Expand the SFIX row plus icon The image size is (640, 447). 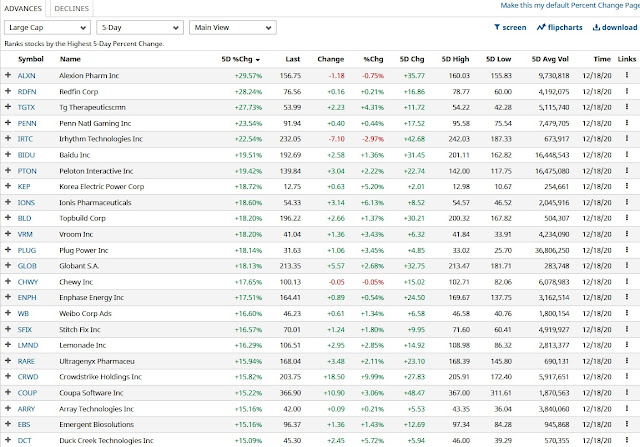tap(8, 329)
